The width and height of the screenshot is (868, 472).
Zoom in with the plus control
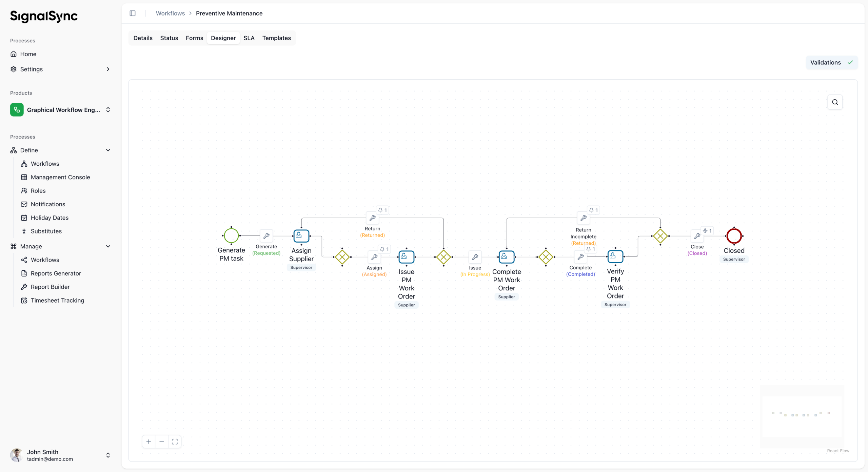(x=149, y=442)
